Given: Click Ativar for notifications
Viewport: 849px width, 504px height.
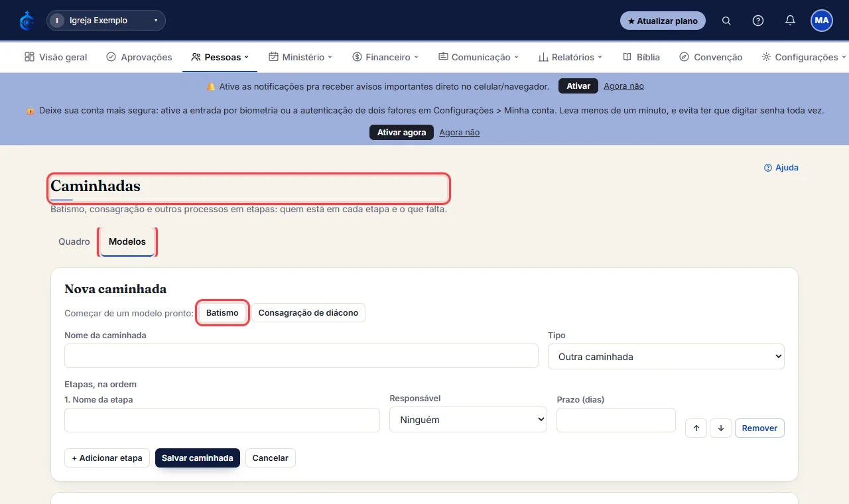Looking at the screenshot, I should point(578,86).
